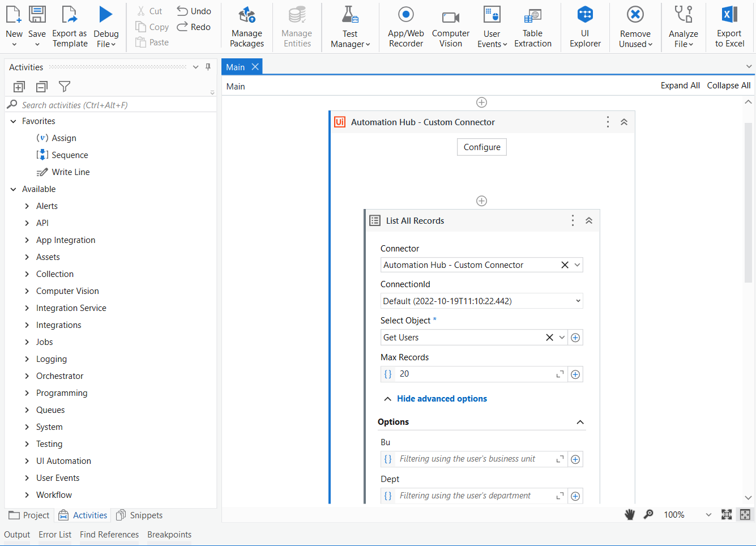Open the Find References tab
756x546 pixels.
click(109, 534)
